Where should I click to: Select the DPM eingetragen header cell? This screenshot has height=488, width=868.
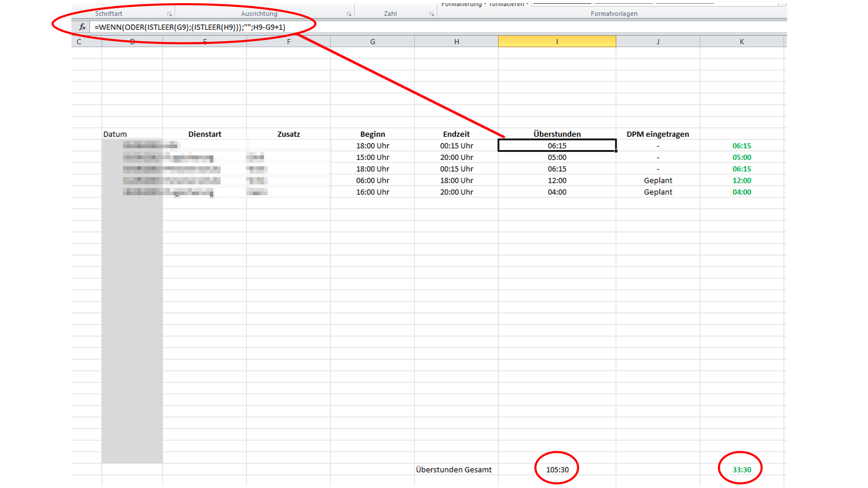[x=658, y=134]
